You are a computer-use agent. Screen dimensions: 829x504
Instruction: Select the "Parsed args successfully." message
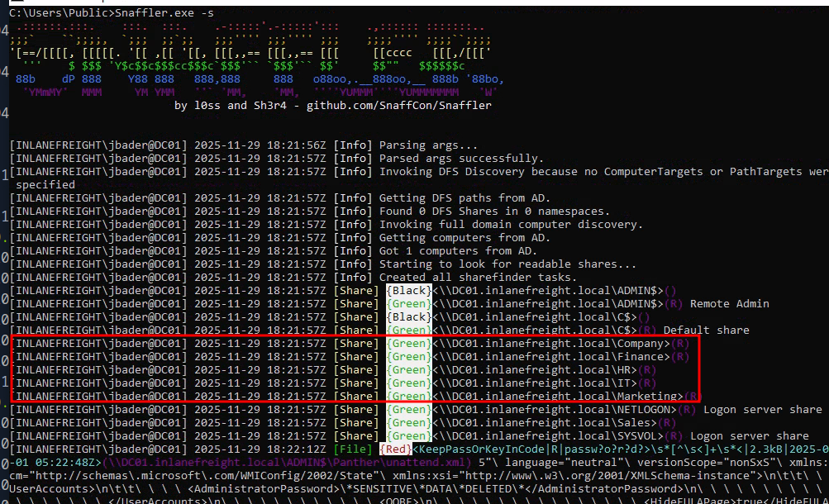click(x=461, y=159)
